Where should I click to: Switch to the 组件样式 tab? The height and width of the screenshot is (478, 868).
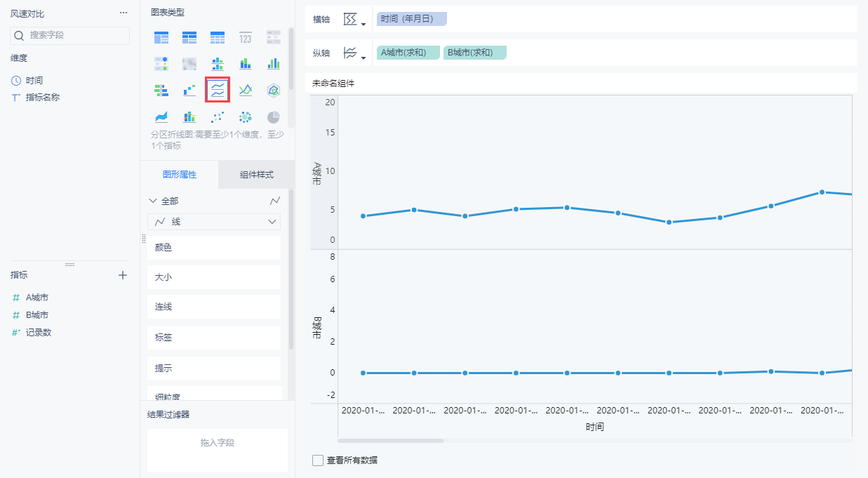[257, 175]
